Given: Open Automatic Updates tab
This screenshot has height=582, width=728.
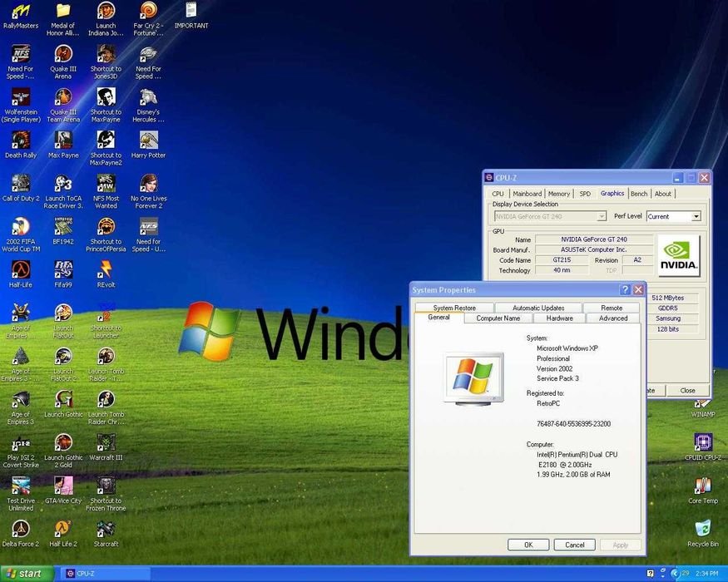Looking at the screenshot, I should pos(538,308).
